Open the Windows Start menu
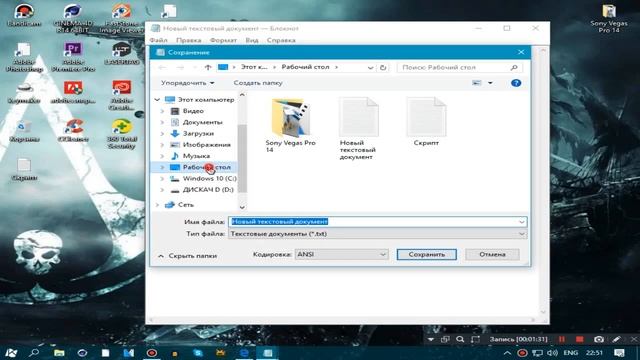 (11, 353)
